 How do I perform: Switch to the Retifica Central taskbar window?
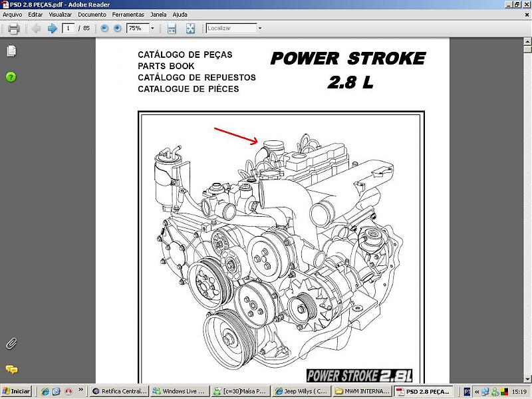tap(120, 392)
